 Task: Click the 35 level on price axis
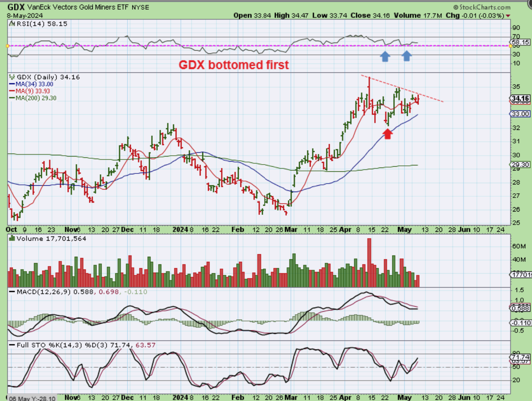(515, 87)
